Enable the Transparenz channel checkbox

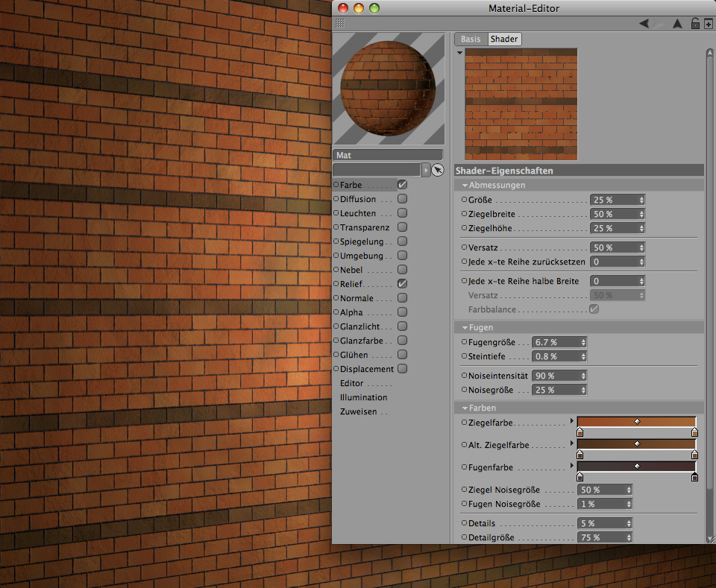(402, 227)
